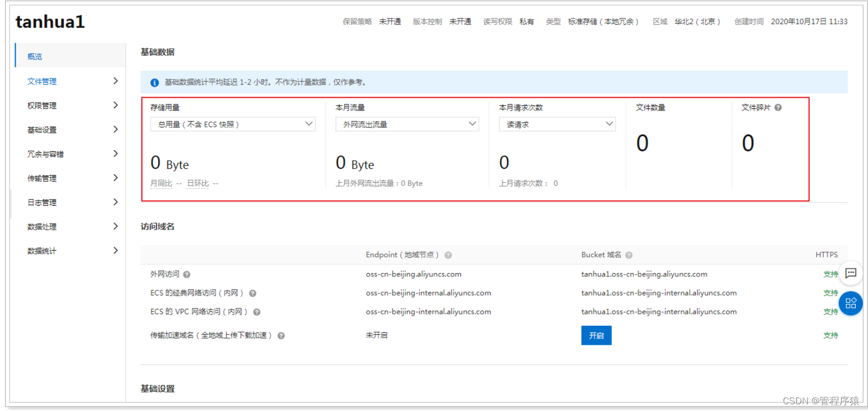This screenshot has height=411, width=868.
Task: Open the 外网流出流量 dropdown
Action: coord(407,124)
